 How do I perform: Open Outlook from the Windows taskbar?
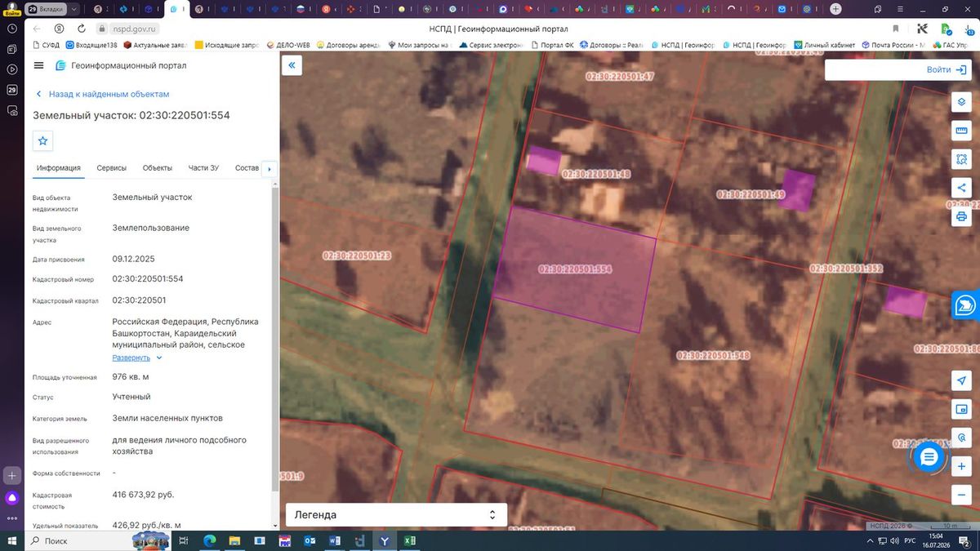(x=310, y=540)
